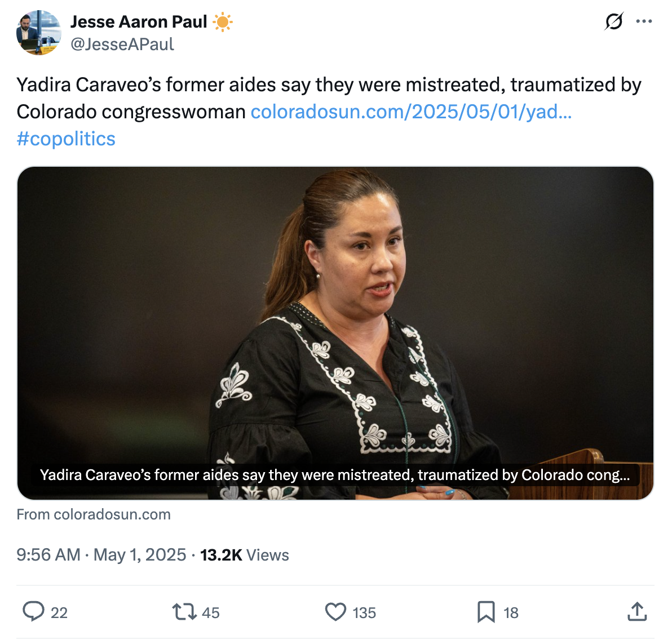Viewport: 672px width, 640px height.
Task: Open the article preview card image
Action: click(335, 333)
